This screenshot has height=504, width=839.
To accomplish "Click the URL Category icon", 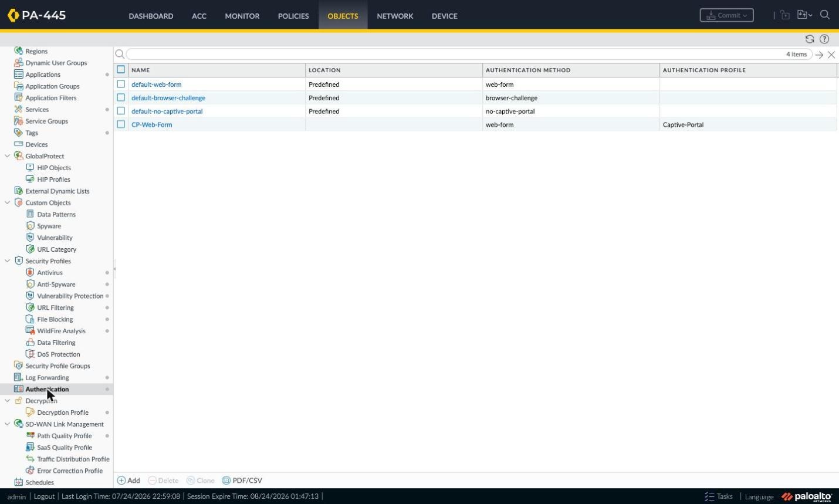I will (x=30, y=249).
